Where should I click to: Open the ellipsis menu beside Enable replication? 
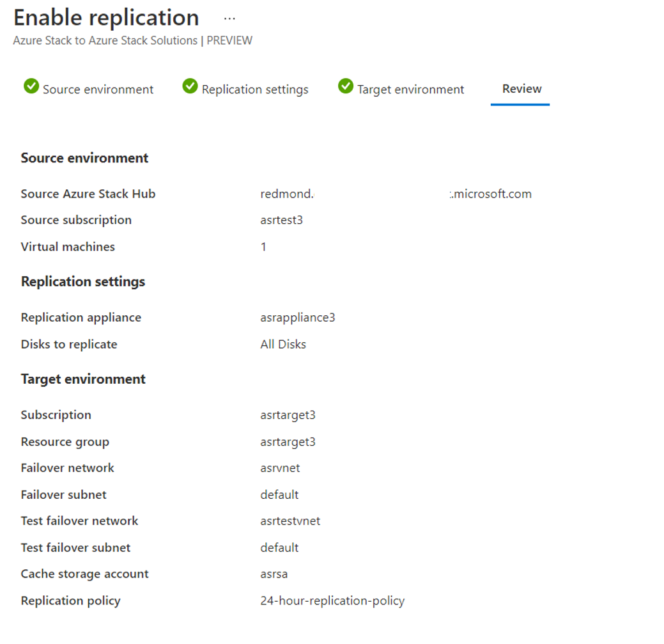[229, 19]
